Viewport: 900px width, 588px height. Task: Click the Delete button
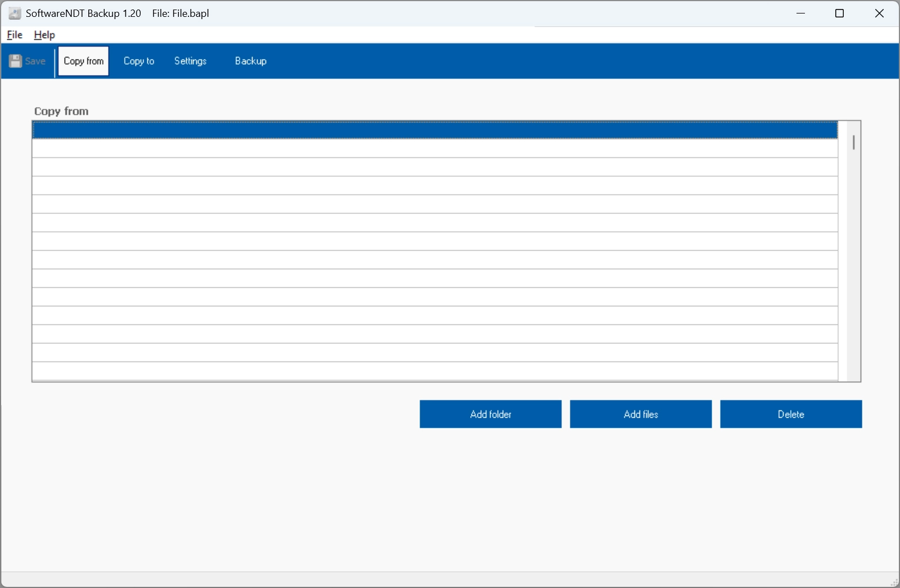pyautogui.click(x=790, y=414)
